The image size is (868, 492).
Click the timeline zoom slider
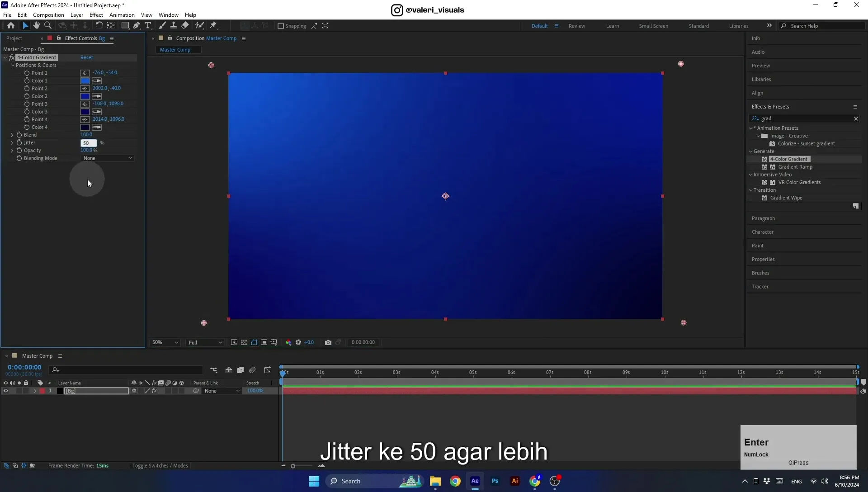click(293, 466)
